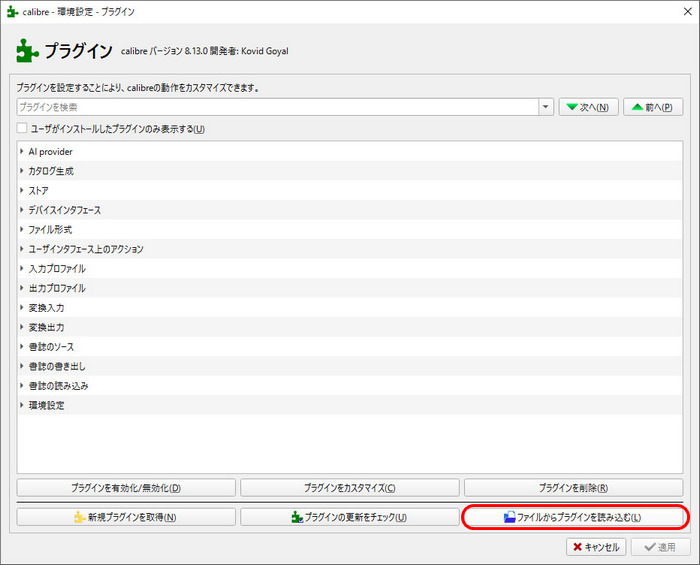Click folder icon on ファイルからプラグインを読み込む

(x=509, y=517)
